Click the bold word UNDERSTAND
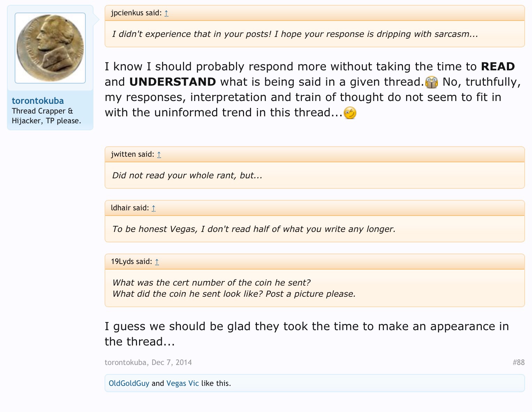 (x=173, y=82)
